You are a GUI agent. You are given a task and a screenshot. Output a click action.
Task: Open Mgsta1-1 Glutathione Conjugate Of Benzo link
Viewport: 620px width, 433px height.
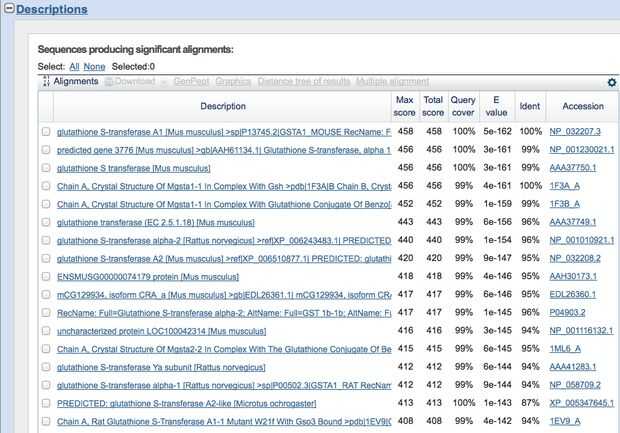224,204
